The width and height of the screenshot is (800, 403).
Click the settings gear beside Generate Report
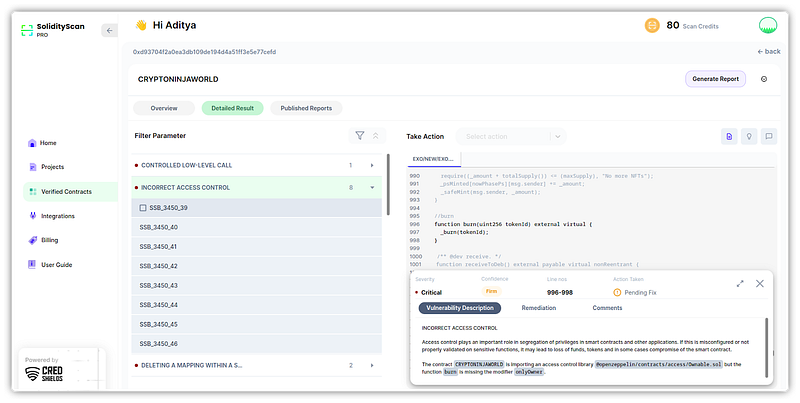click(764, 79)
